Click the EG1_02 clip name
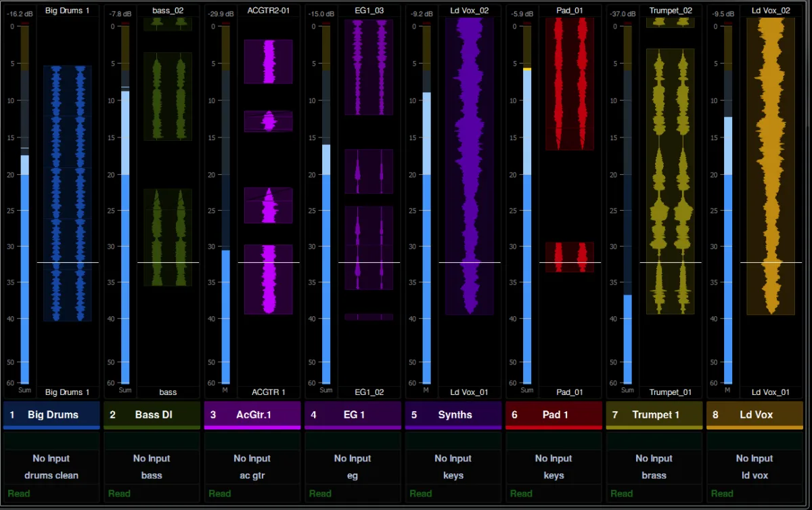 [369, 392]
